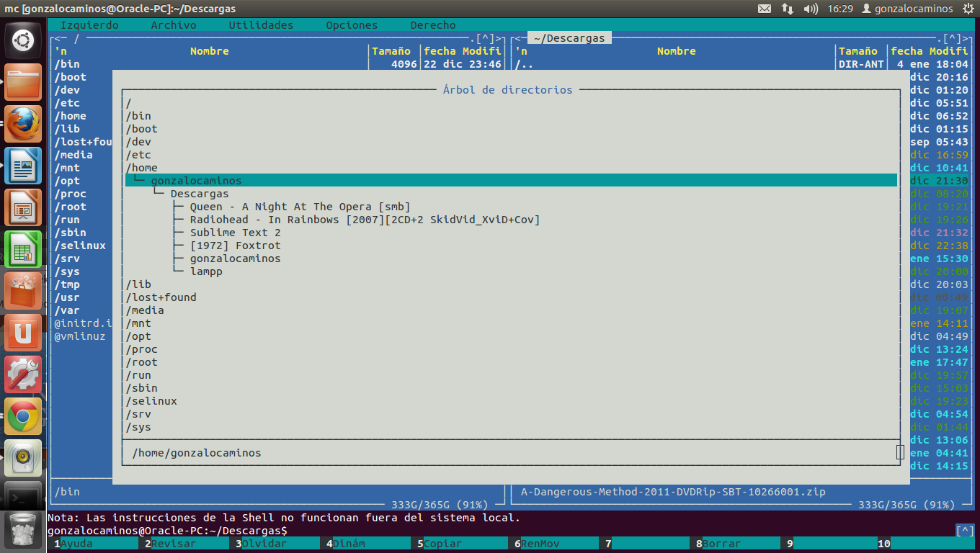Open the Opciones menu
980x553 pixels.
coord(352,25)
